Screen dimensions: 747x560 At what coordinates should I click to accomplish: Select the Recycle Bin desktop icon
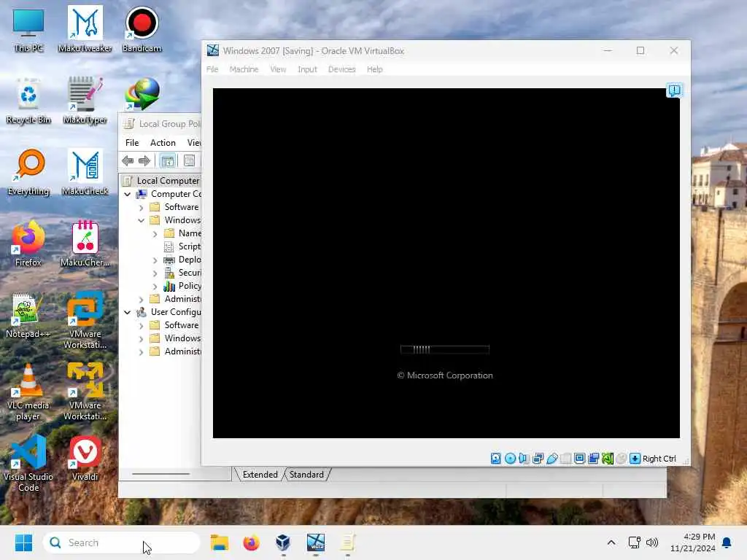28,100
